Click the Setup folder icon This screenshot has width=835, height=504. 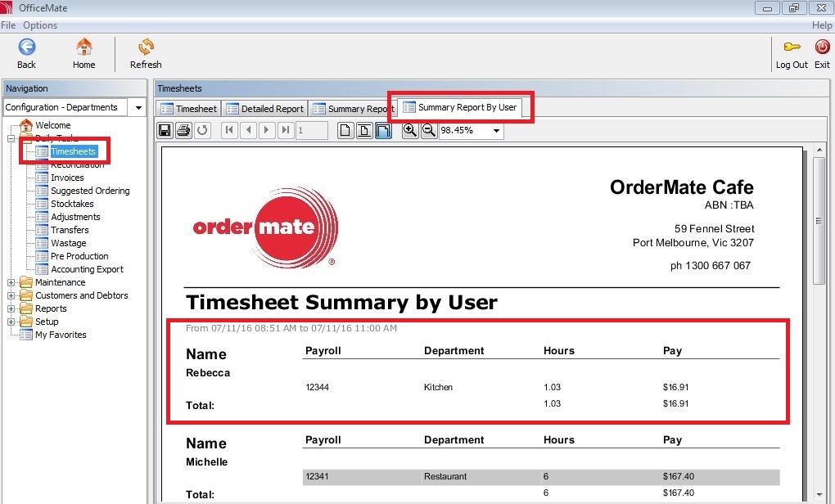click(x=26, y=322)
